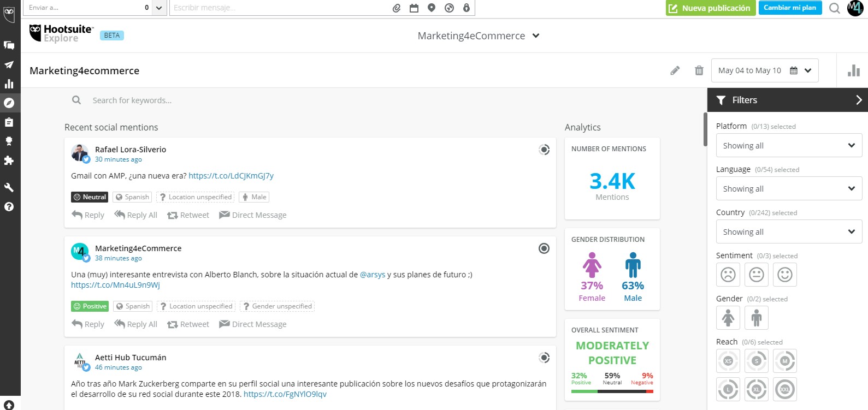
Task: Retweet Marketing4eCommerce's tweet
Action: coord(188,324)
